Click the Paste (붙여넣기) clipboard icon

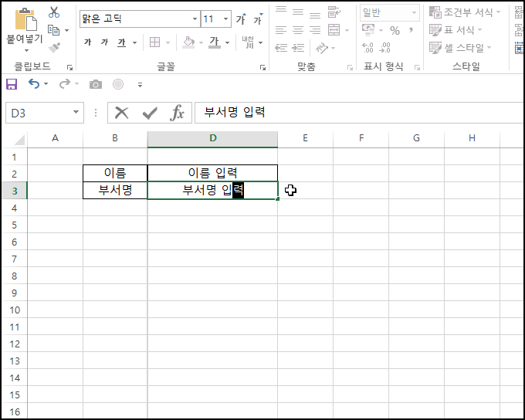pyautogui.click(x=25, y=19)
